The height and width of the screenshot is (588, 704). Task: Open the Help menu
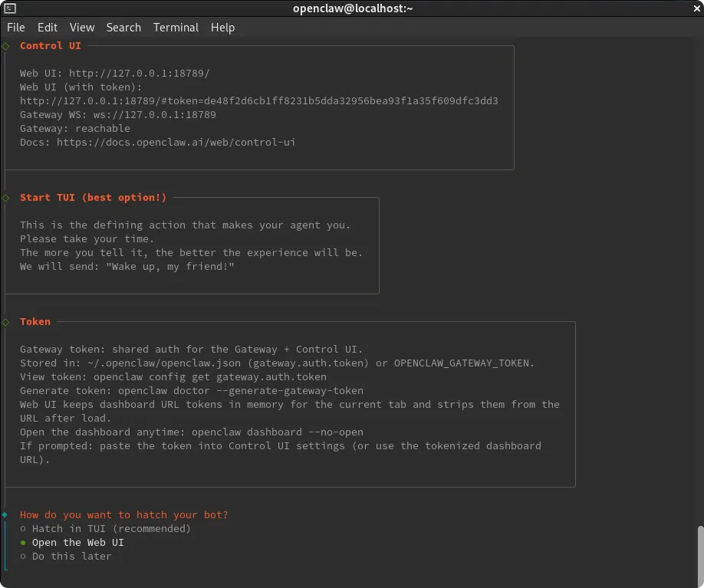222,28
